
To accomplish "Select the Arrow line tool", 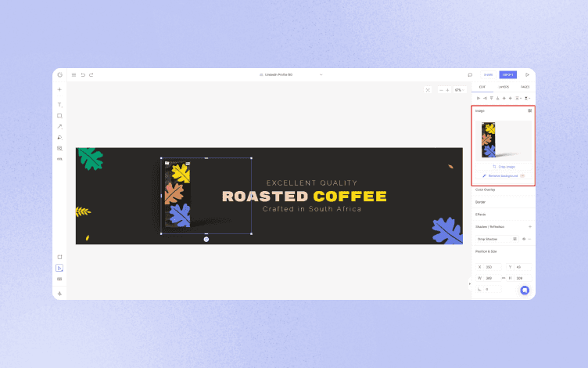I will pos(59,127).
